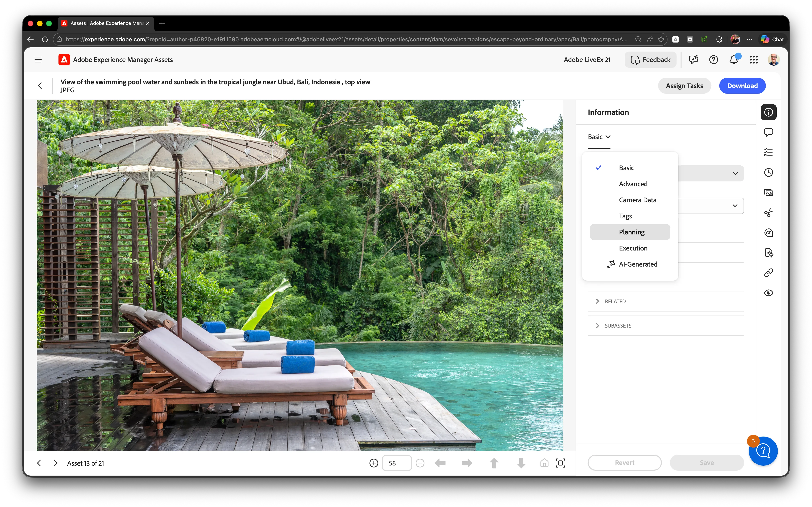Click the Assign Tasks button
The image size is (812, 507).
tap(684, 86)
